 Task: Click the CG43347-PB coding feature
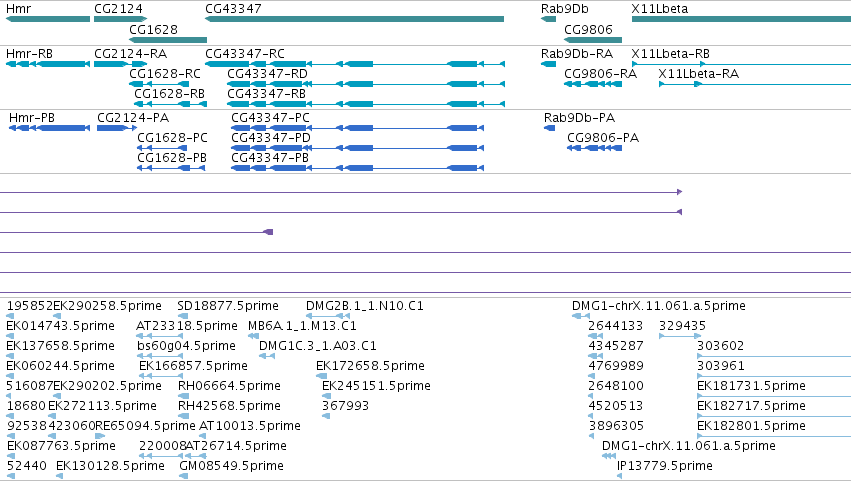(357, 168)
